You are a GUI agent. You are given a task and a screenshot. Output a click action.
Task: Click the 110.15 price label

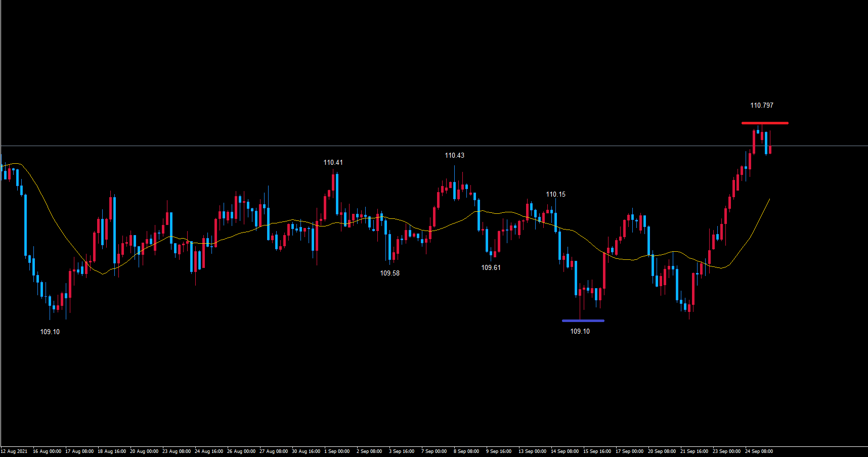pyautogui.click(x=555, y=195)
